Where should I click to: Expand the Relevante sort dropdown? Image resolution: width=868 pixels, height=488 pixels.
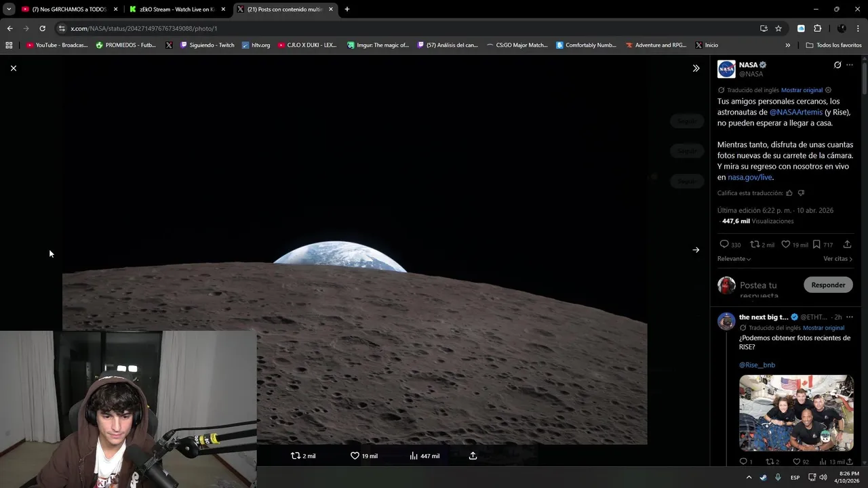(734, 259)
